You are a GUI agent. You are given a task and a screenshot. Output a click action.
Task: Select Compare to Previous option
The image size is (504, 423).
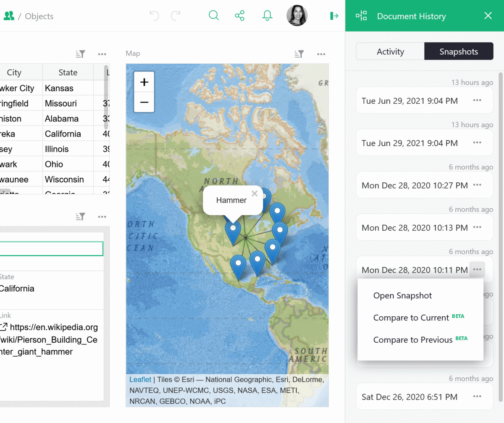click(x=413, y=340)
